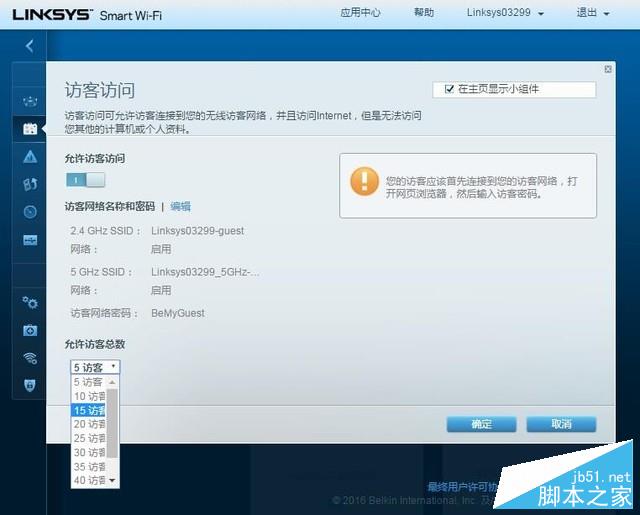Select 30 guests in the dropdown list
This screenshot has width=640, height=515.
[x=88, y=453]
